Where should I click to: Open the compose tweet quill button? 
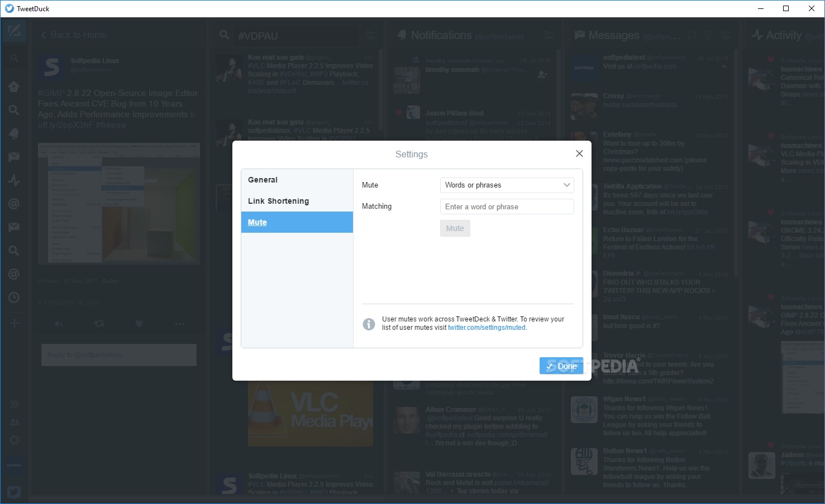pyautogui.click(x=15, y=31)
